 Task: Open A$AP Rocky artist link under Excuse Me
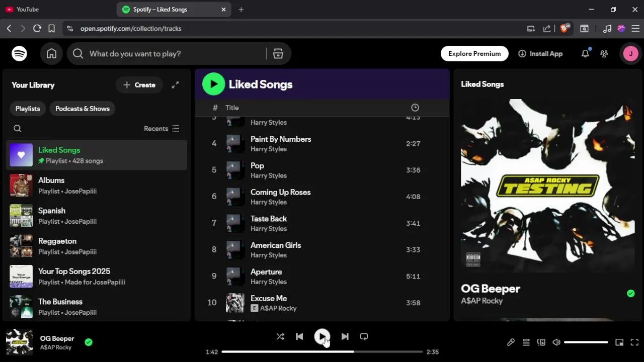pos(278,308)
